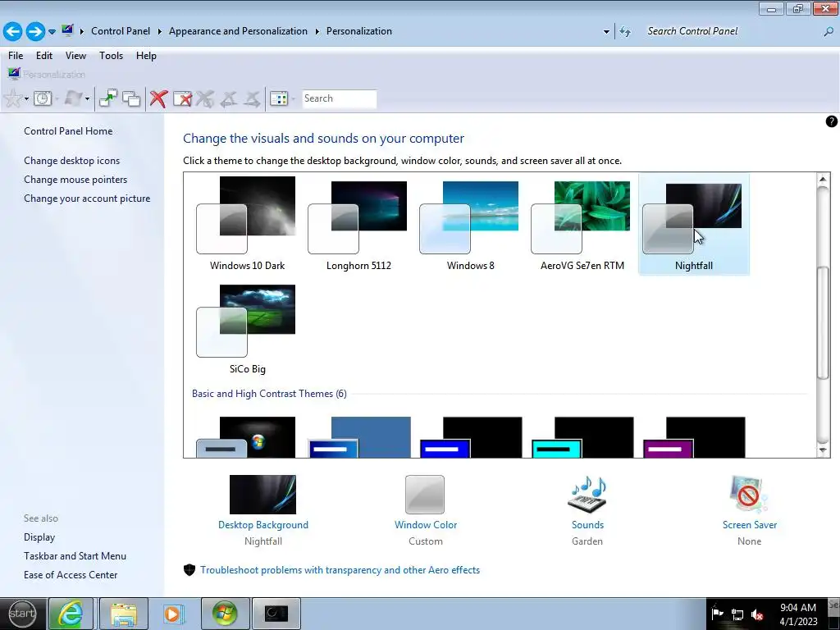Open Ease of Access Center link
Image resolution: width=840 pixels, height=630 pixels.
[x=71, y=575]
